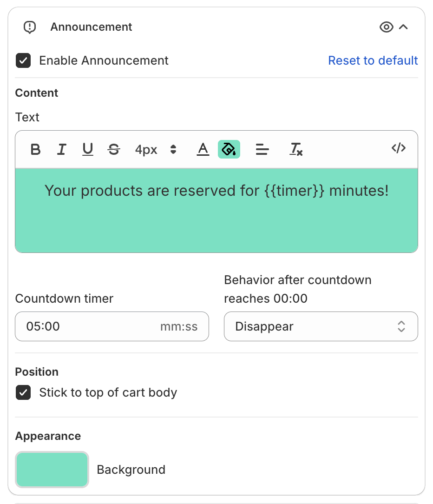This screenshot has width=433, height=504.
Task: Clear text formatting
Action: 296,149
